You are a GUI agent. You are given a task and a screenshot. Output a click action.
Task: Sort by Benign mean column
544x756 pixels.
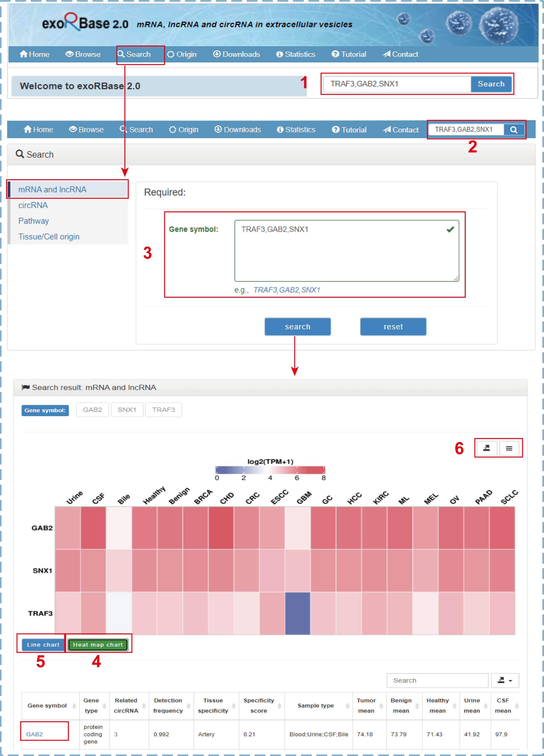pos(404,705)
